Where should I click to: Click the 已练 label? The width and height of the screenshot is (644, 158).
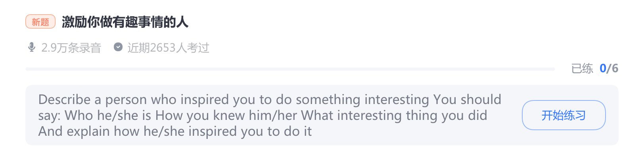click(x=582, y=69)
